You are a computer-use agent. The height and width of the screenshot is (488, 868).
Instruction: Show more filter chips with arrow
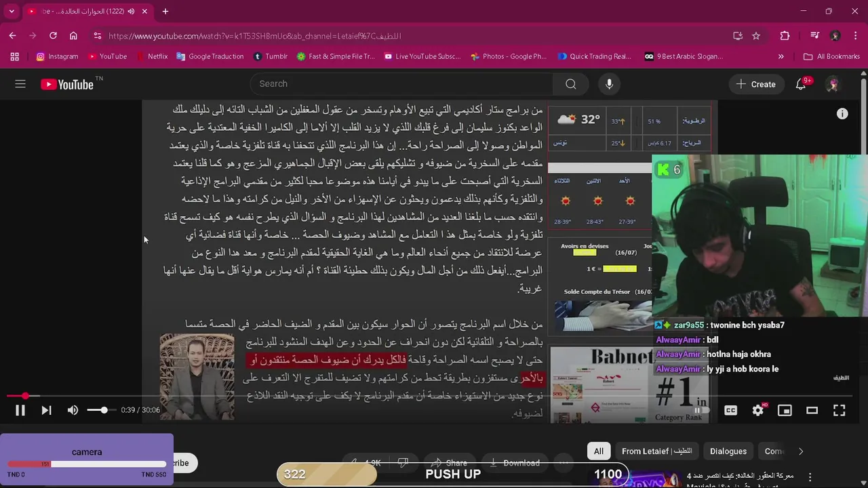[x=801, y=451]
